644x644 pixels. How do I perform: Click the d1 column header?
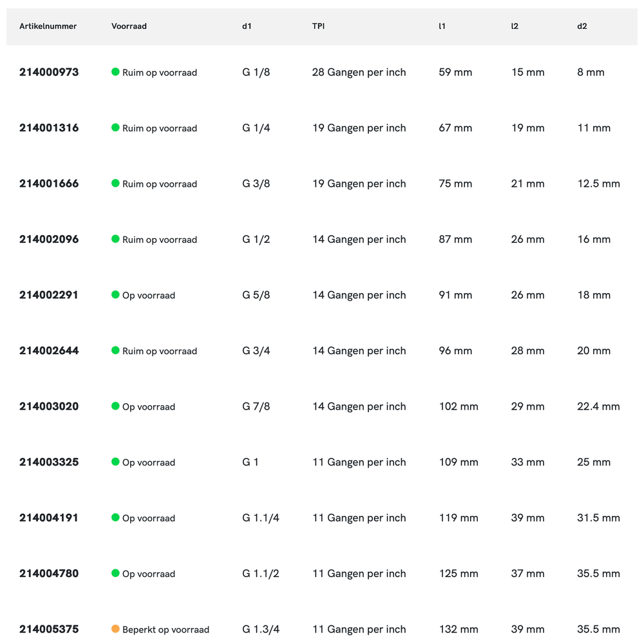[247, 26]
